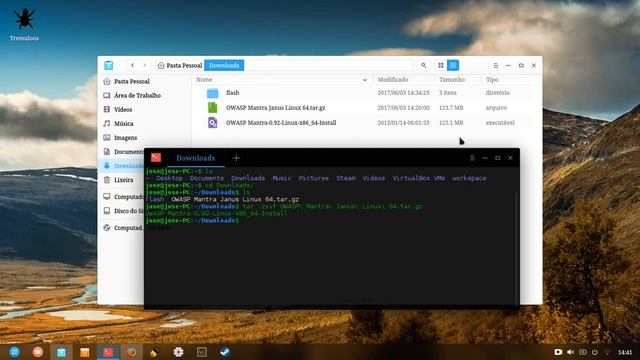This screenshot has height=360, width=640.
Task: Click the Documentos sidebar icon
Action: [x=107, y=151]
